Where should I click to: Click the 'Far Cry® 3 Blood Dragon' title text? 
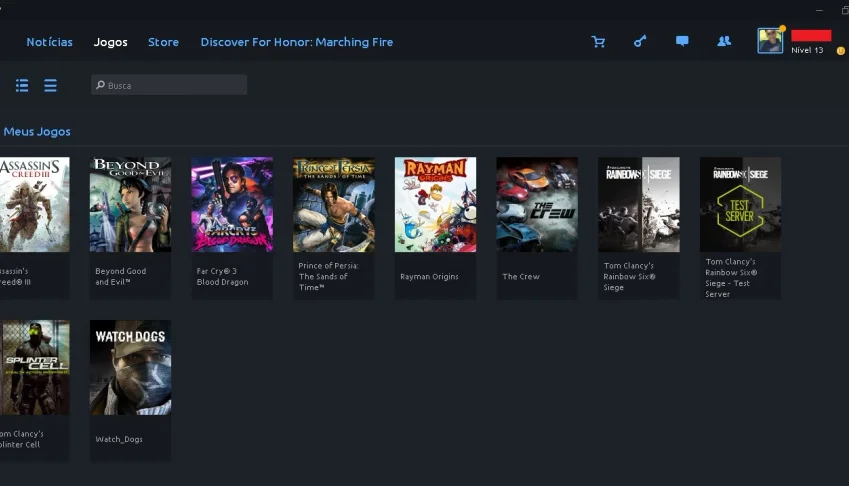pos(223,277)
